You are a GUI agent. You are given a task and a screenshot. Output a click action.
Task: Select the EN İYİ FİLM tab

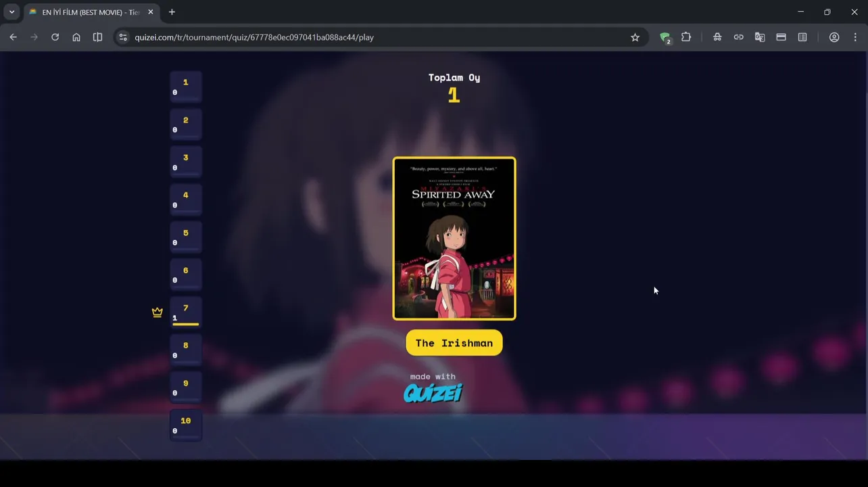tap(91, 12)
